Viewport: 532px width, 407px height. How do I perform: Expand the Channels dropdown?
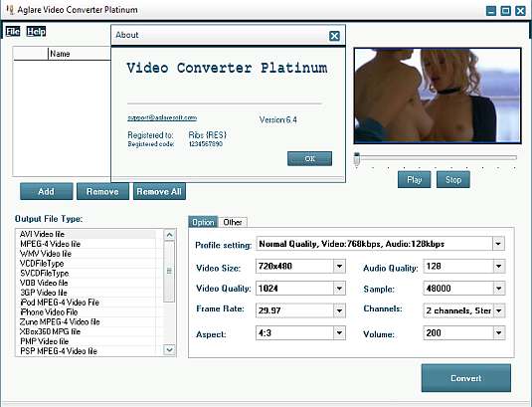499,310
